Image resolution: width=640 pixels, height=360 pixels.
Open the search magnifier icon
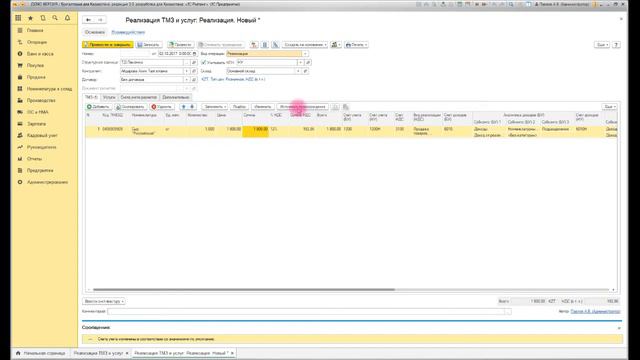pos(55,18)
